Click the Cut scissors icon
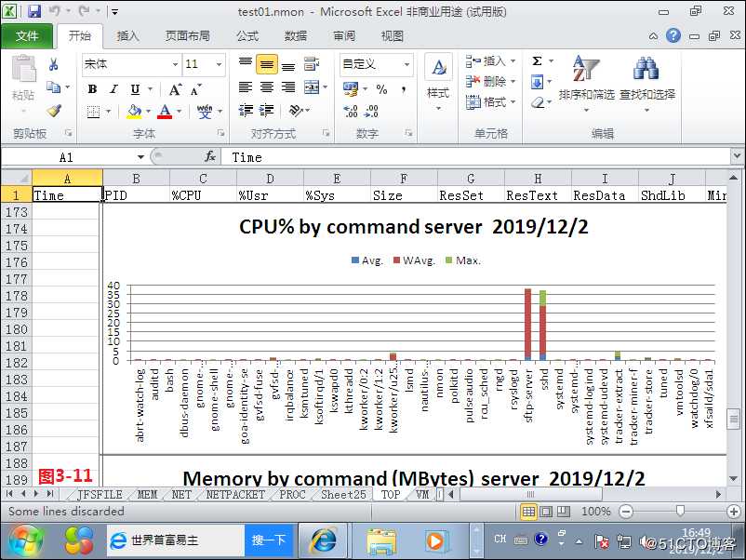 coord(53,64)
